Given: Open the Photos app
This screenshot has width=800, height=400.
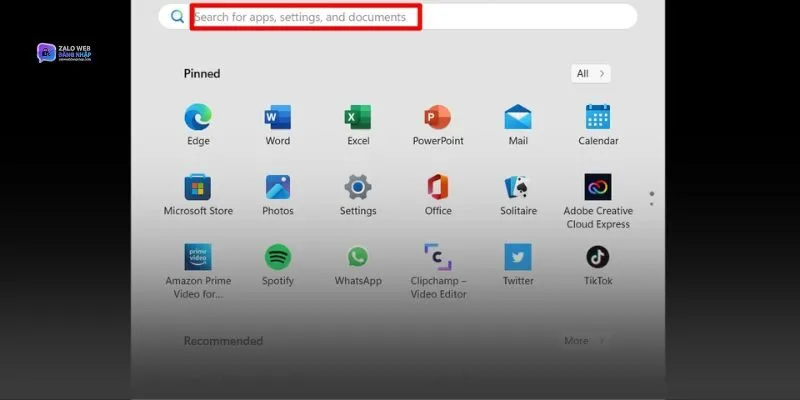Looking at the screenshot, I should point(278,188).
